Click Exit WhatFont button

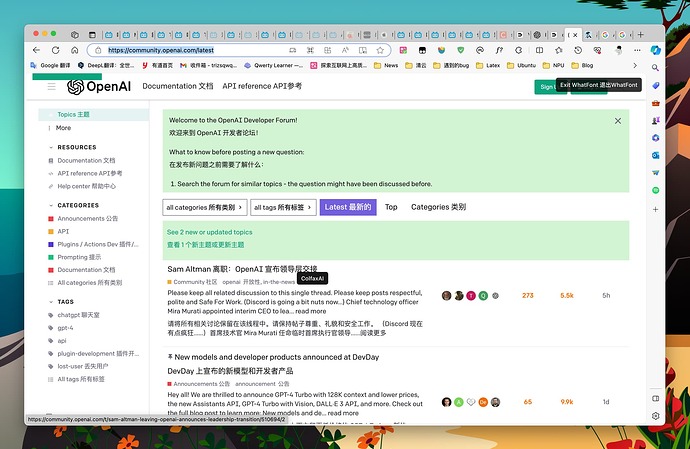[x=598, y=85]
